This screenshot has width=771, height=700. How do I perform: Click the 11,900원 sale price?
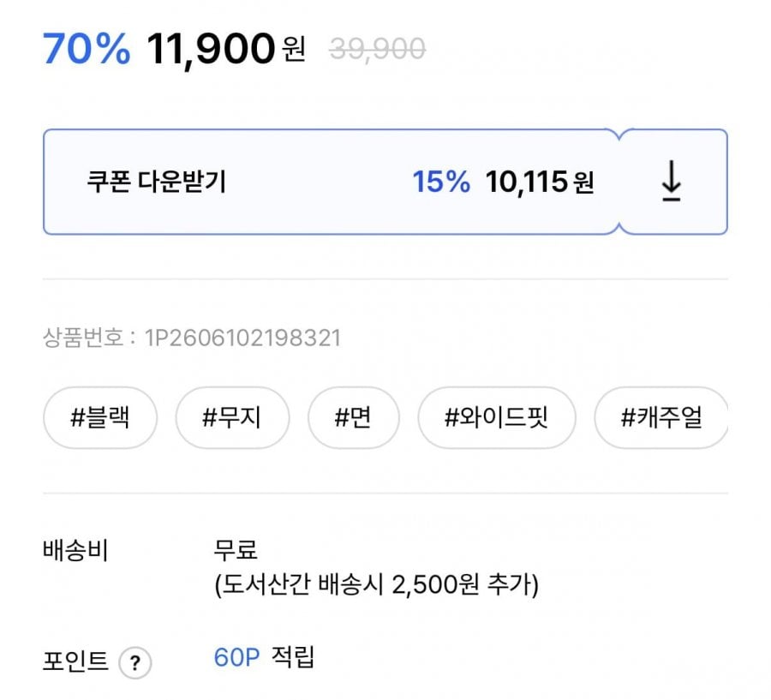click(226, 49)
